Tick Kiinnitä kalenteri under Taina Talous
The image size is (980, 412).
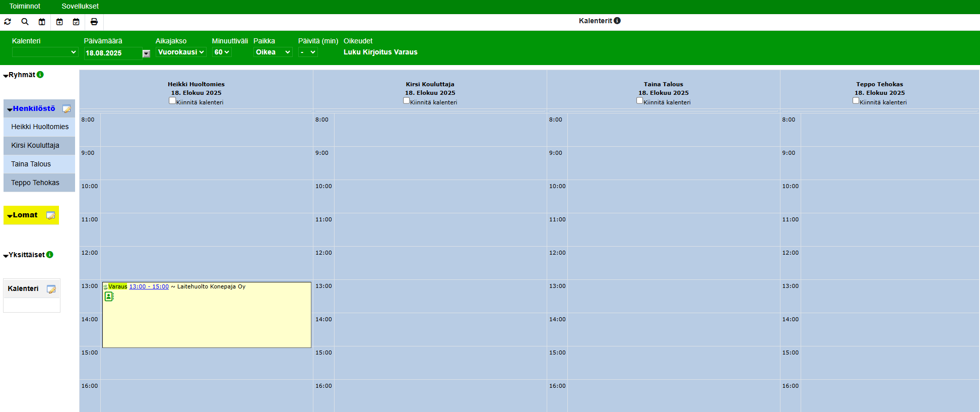click(639, 101)
